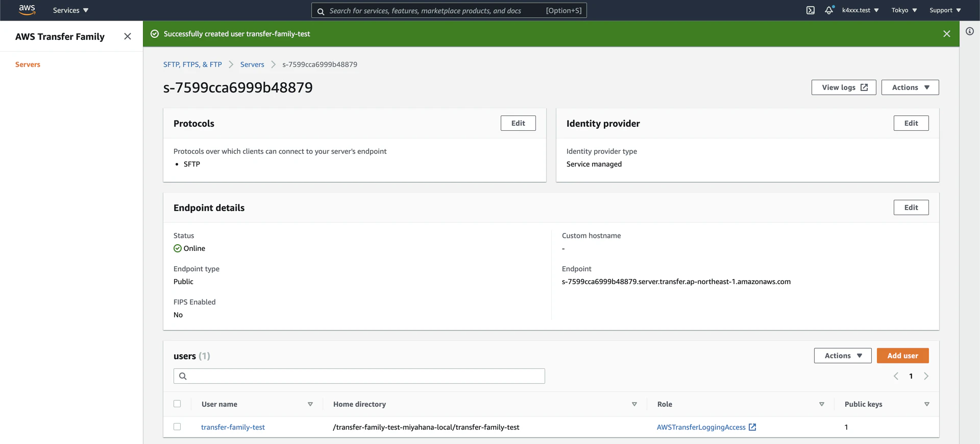Image resolution: width=980 pixels, height=444 pixels.
Task: Click the home directory path of transfer-family-test
Action: click(426, 427)
